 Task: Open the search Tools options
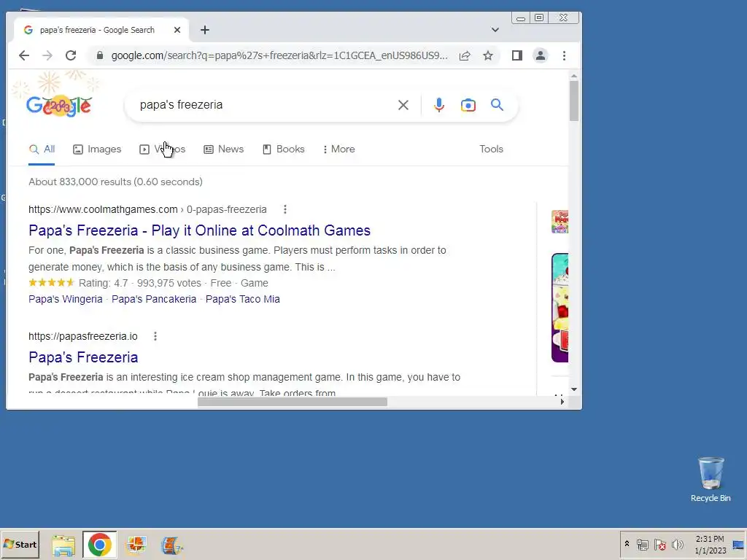tap(491, 149)
